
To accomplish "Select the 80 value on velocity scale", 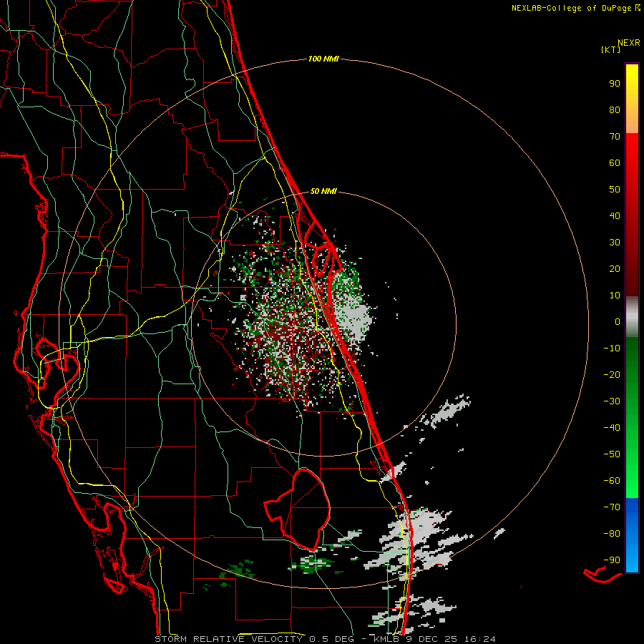I will [x=615, y=109].
